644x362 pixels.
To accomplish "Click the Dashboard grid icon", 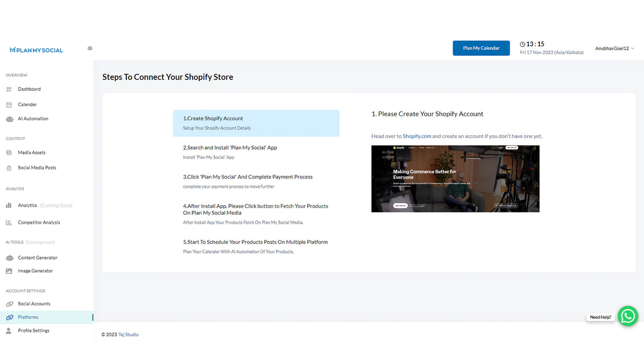I will [x=9, y=89].
